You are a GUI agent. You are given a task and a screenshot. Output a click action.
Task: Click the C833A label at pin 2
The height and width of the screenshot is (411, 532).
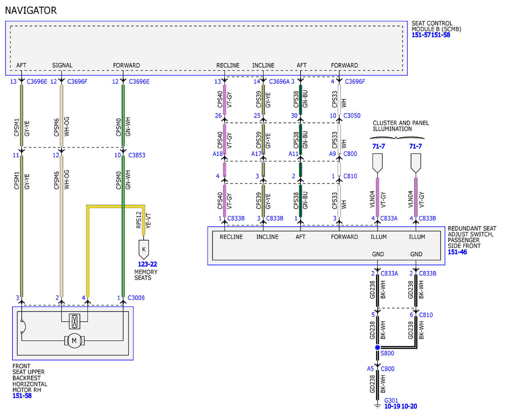[389, 274]
